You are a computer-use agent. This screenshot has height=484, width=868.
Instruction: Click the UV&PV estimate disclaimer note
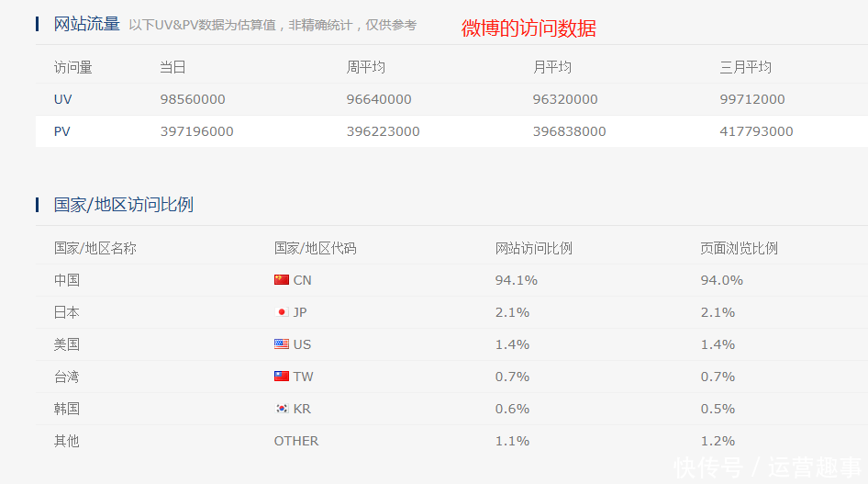pyautogui.click(x=273, y=25)
